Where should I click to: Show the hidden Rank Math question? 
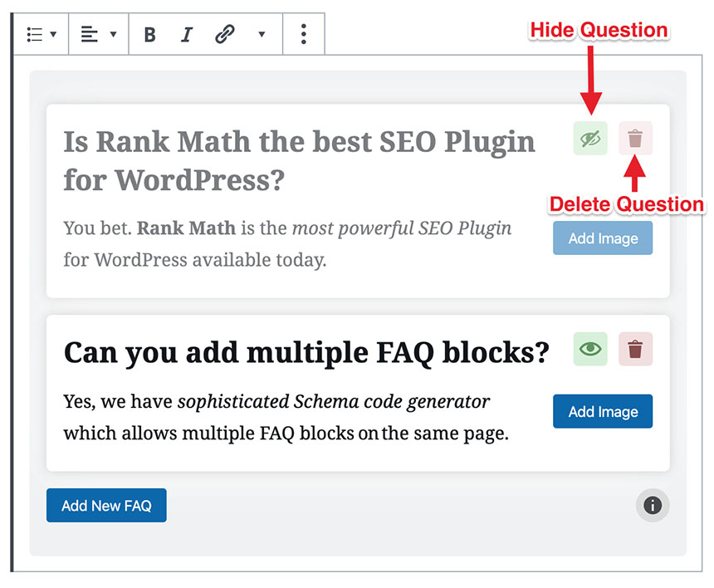pos(590,138)
